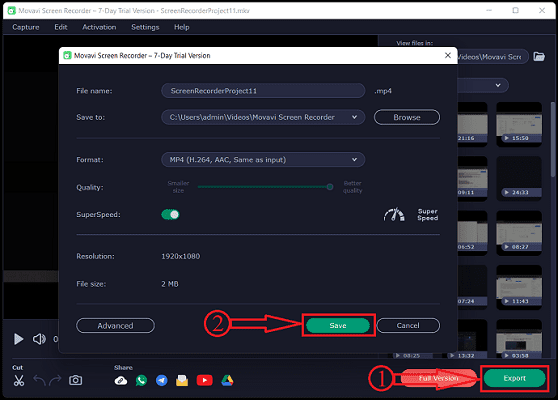The image size is (558, 400).
Task: Open the 08:27 recording thumbnail
Action: [519, 233]
